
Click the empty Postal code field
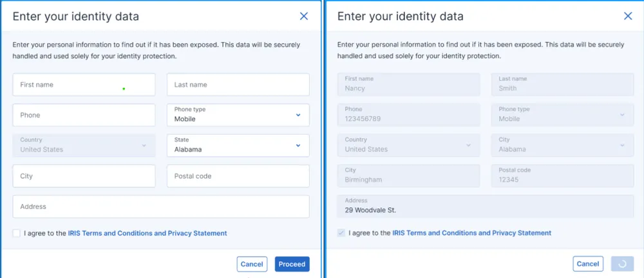click(x=238, y=176)
